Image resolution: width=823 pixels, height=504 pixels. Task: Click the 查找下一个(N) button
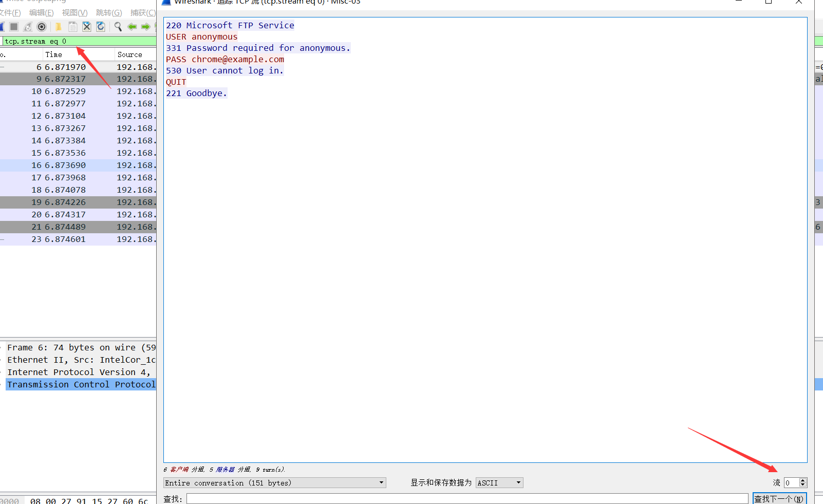point(779,499)
